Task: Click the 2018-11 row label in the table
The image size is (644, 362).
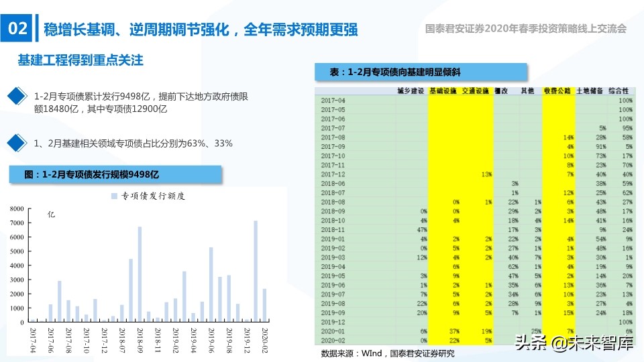Action: click(333, 229)
